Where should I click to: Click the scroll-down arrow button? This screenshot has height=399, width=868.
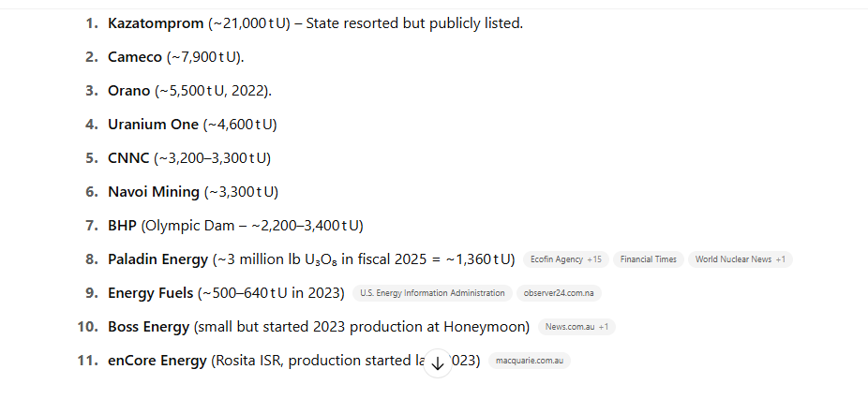point(438,363)
